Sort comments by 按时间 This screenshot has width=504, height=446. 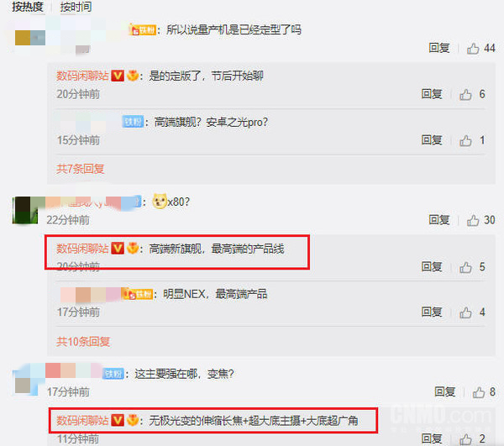(x=76, y=7)
